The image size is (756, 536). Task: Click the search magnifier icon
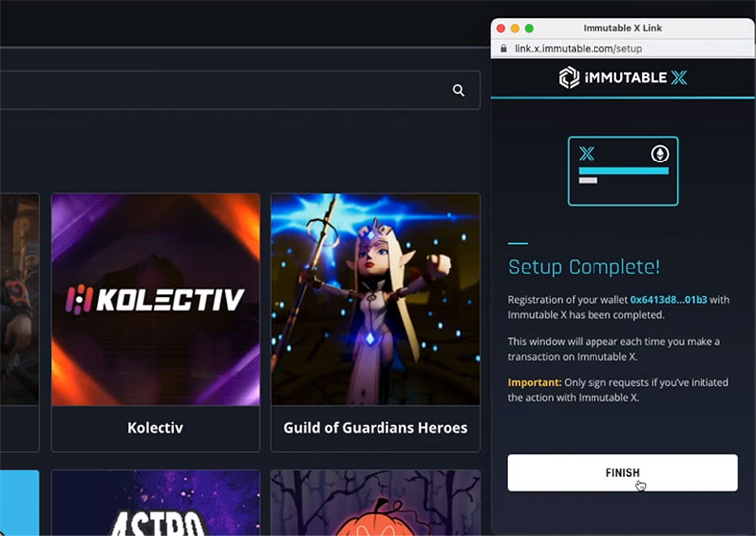pos(458,90)
